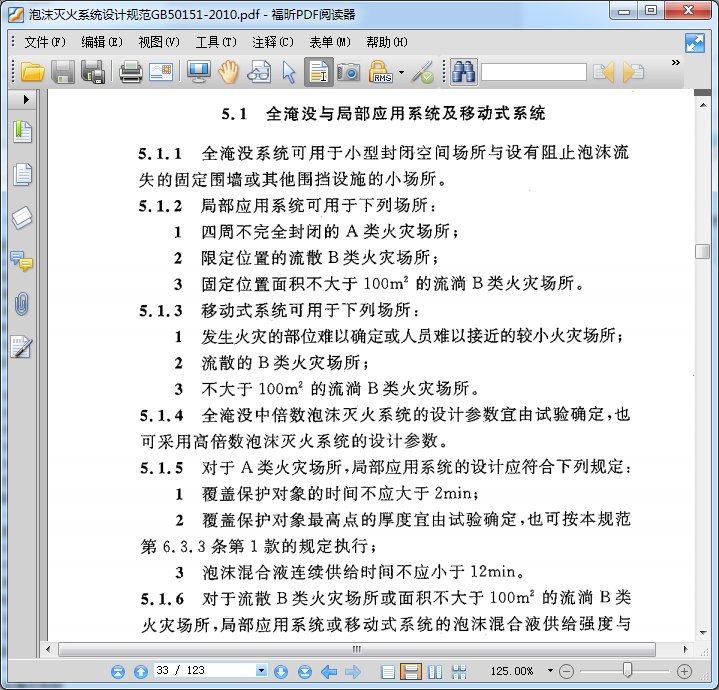The height and width of the screenshot is (690, 719).
Task: Click the search text field
Action: pyautogui.click(x=534, y=72)
